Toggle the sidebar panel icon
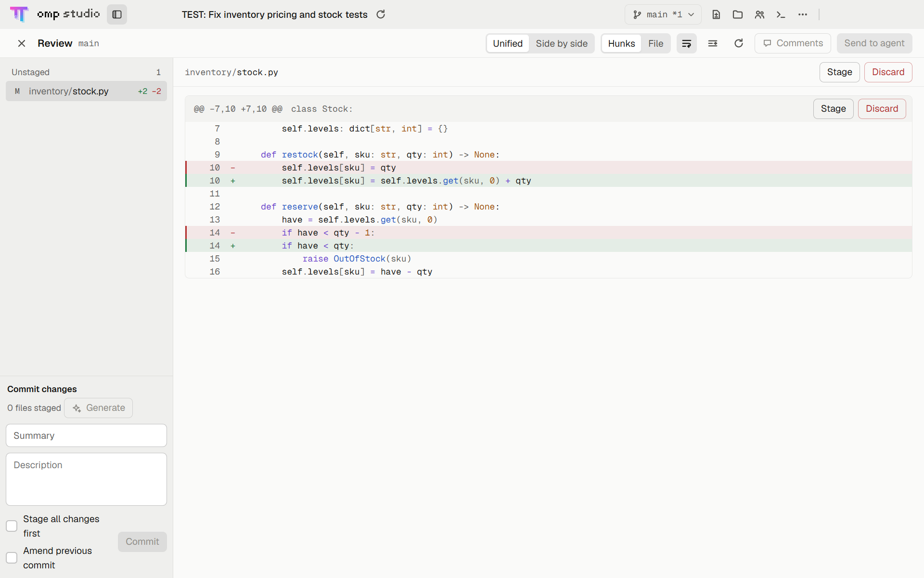The height and width of the screenshot is (578, 924). (x=117, y=14)
